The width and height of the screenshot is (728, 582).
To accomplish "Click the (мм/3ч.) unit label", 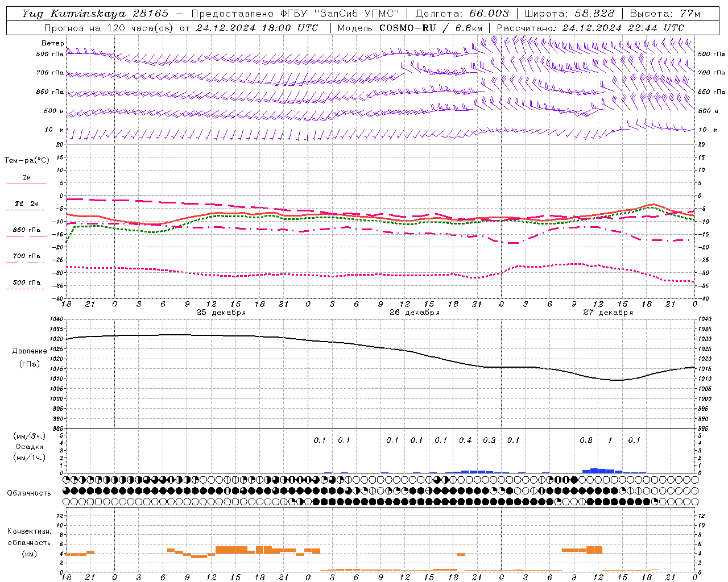I will (30, 436).
